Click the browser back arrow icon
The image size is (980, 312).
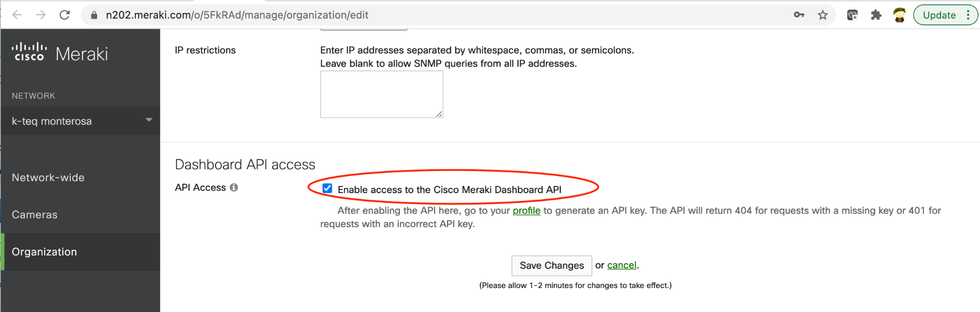[x=17, y=15]
